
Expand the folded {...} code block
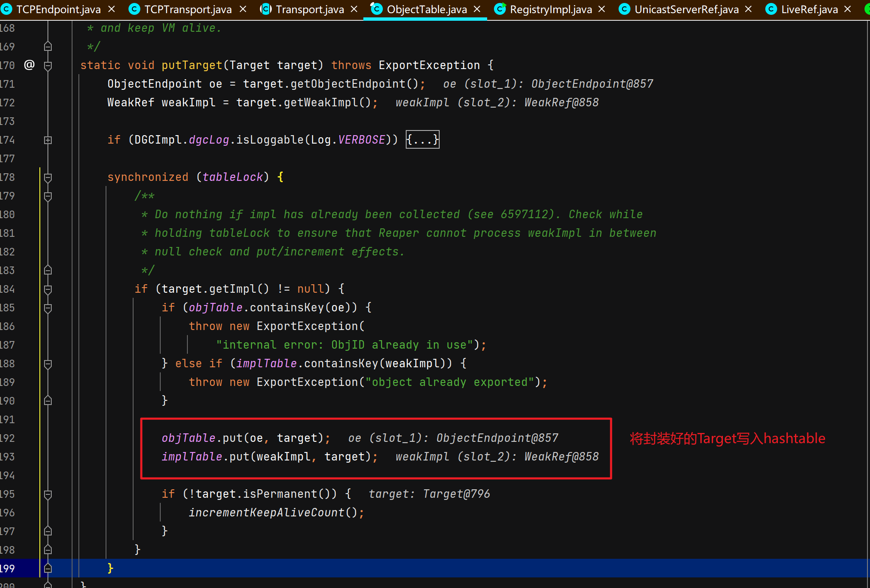point(422,140)
